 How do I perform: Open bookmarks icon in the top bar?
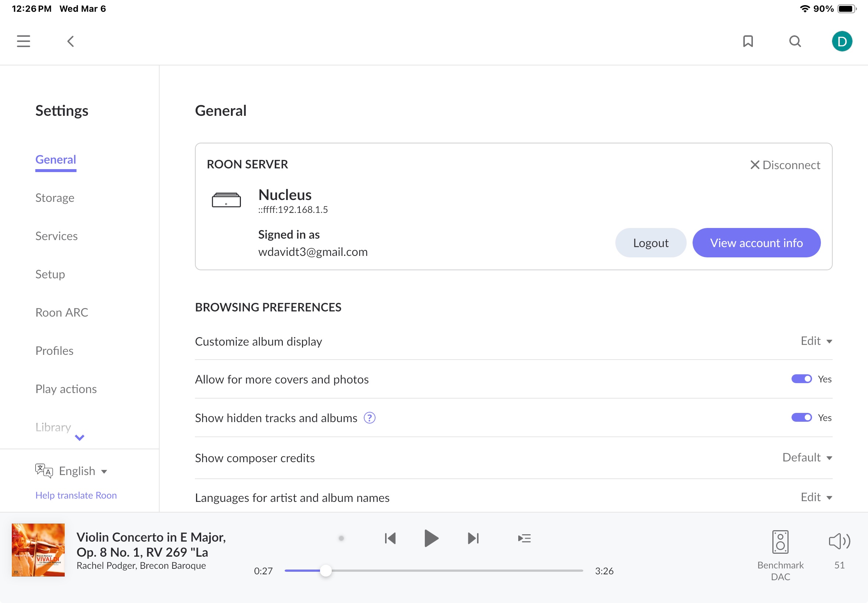[x=748, y=41]
